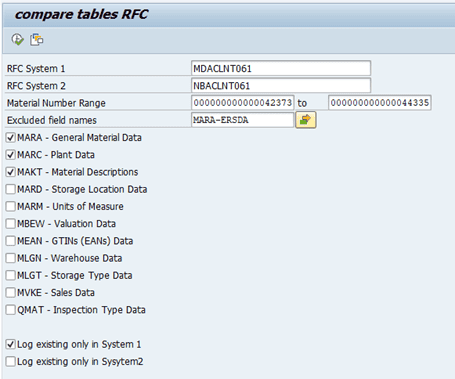This screenshot has height=379, width=455.
Task: Click the 'RFC System 2' label
Action: click(36, 86)
